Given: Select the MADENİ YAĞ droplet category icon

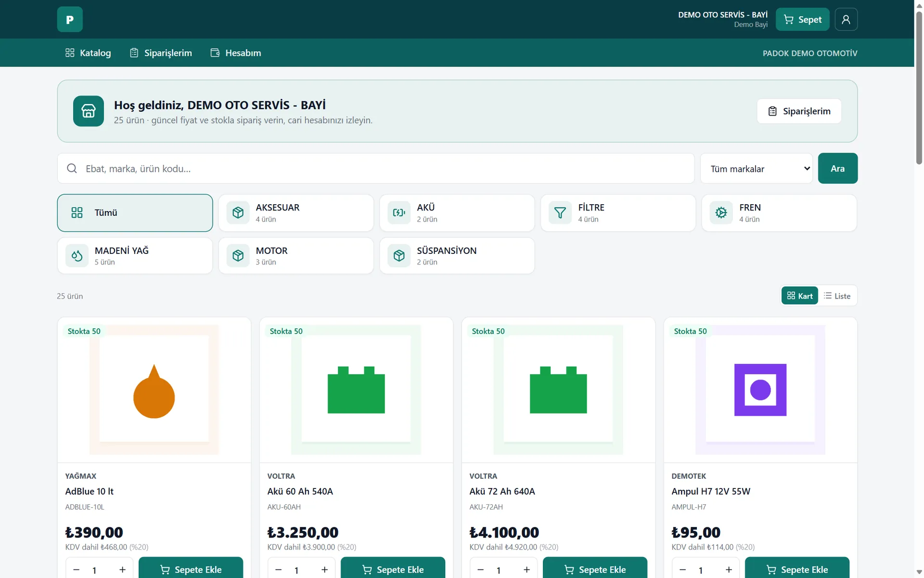Looking at the screenshot, I should pyautogui.click(x=77, y=255).
